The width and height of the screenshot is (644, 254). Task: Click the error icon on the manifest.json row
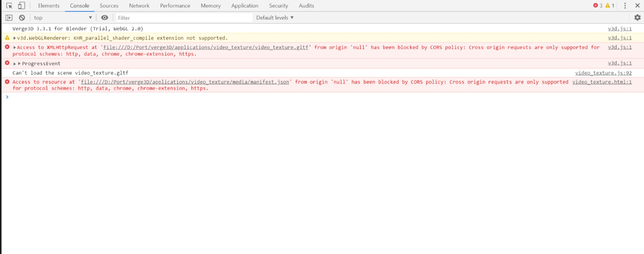[7, 82]
